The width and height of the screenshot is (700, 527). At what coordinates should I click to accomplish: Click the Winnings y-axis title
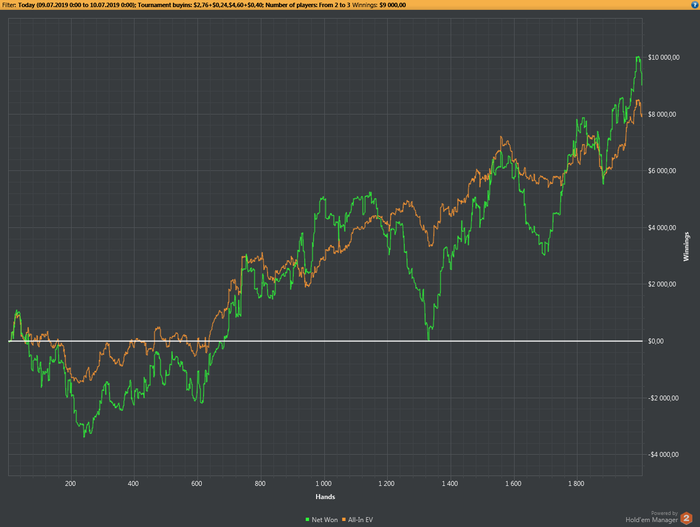coord(686,247)
